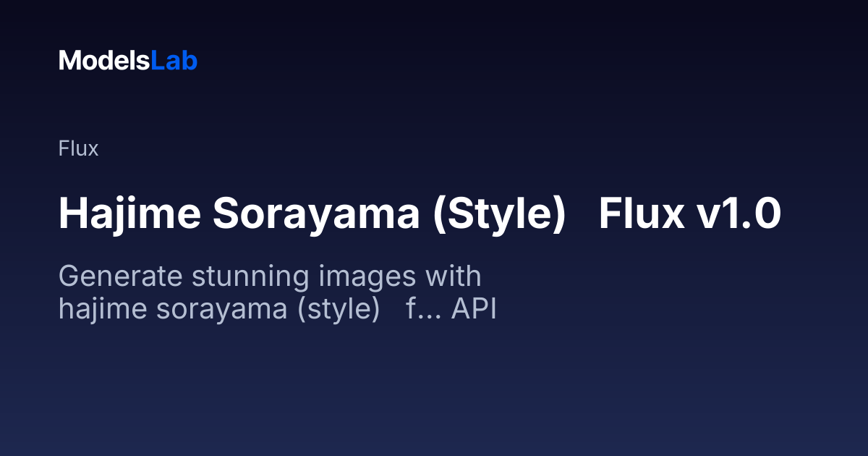Click the word "Flux" in the main heading
The height and width of the screenshot is (456, 868).
click(x=637, y=214)
